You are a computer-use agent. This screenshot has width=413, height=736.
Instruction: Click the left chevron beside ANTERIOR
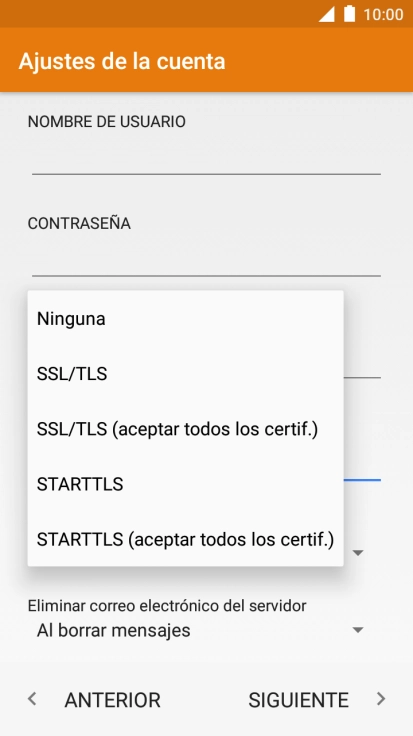(32, 699)
